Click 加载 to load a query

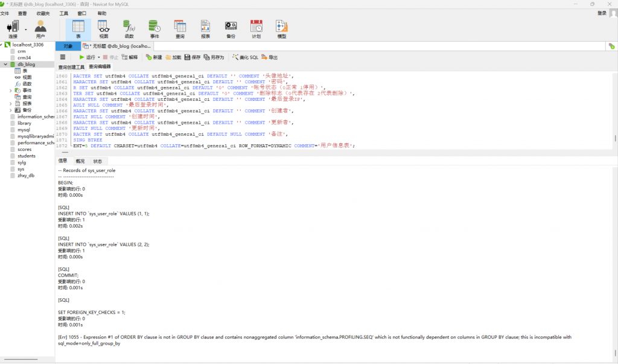[x=173, y=57]
